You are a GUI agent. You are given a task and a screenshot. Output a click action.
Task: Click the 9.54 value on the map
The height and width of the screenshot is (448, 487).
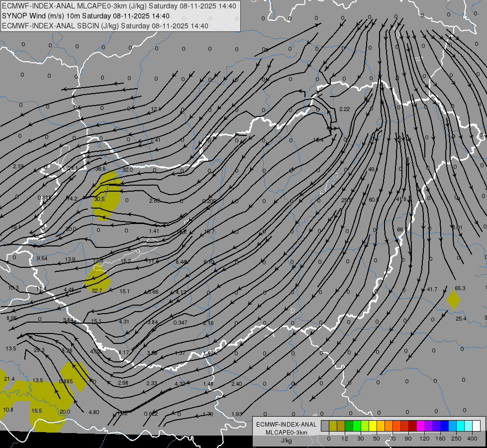pos(42,258)
